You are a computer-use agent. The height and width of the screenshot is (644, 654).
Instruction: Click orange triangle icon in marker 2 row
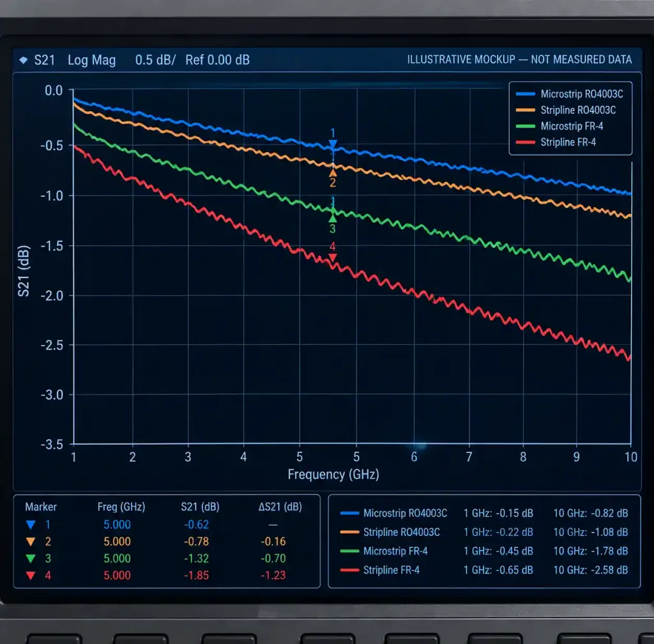[31, 541]
